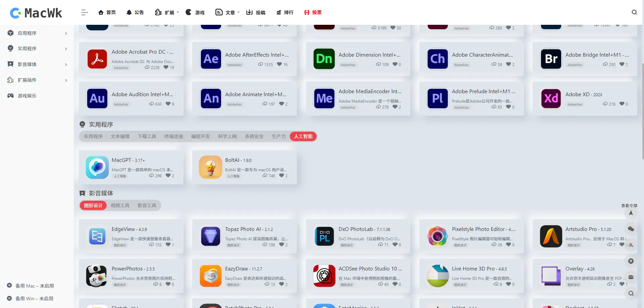Select the 系统安全 tab
The image size is (644, 308).
254,136
